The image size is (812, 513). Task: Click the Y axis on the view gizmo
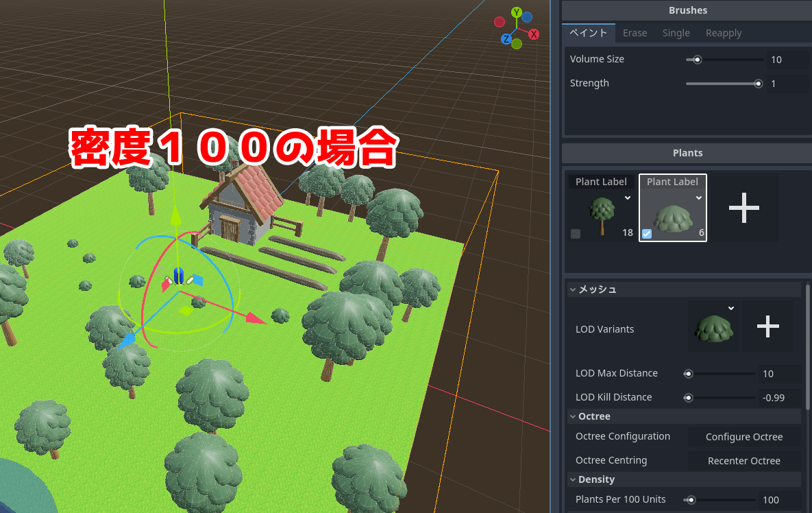[x=516, y=12]
